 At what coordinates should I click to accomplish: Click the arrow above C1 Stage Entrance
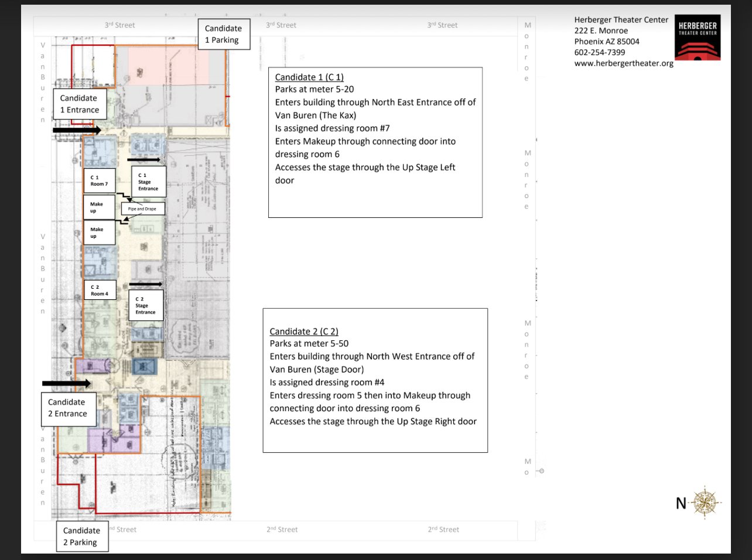(x=143, y=159)
